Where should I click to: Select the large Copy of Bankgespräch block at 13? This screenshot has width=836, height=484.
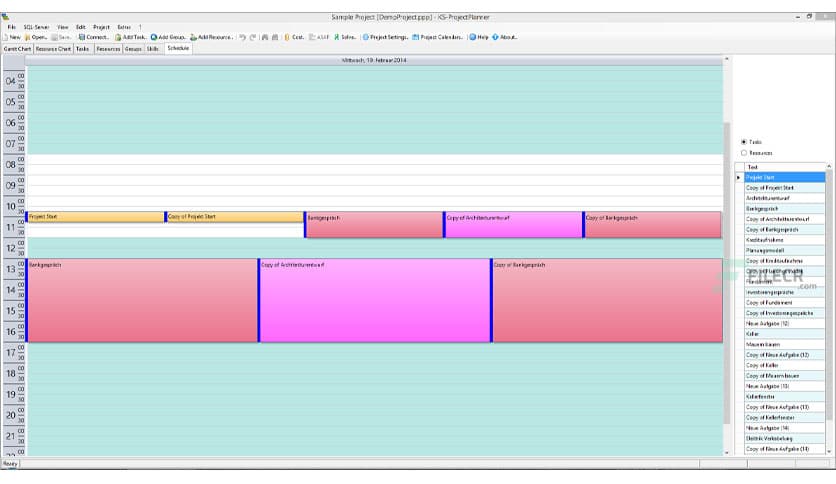[x=607, y=300]
